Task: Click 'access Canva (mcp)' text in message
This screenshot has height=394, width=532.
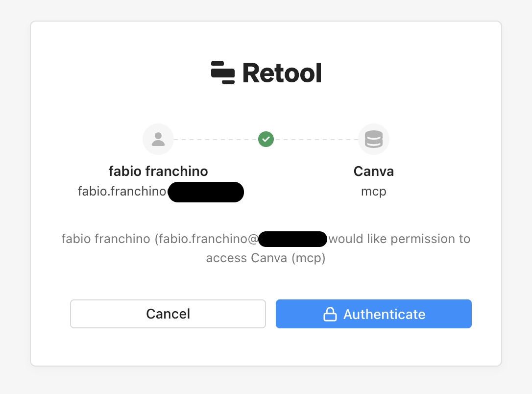Action: coord(266,258)
